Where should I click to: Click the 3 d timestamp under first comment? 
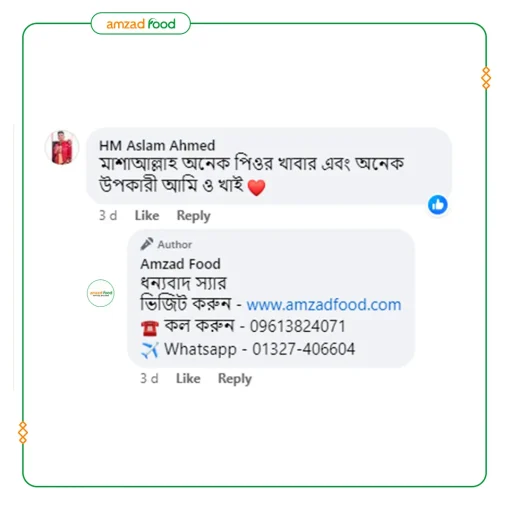pyautogui.click(x=108, y=216)
